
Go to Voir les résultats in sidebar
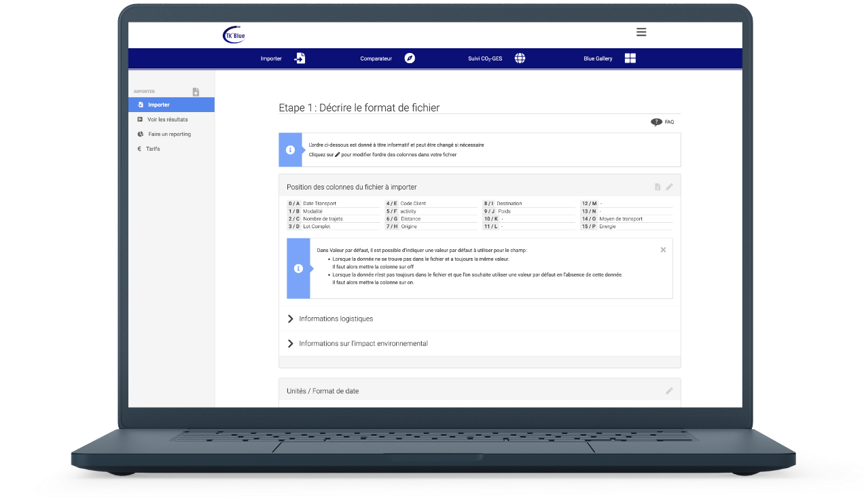click(x=167, y=120)
